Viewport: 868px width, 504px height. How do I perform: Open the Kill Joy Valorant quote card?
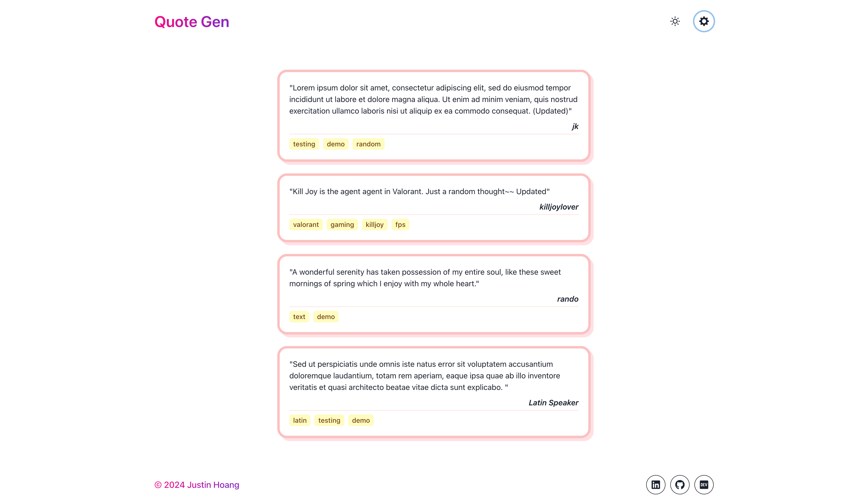point(434,208)
